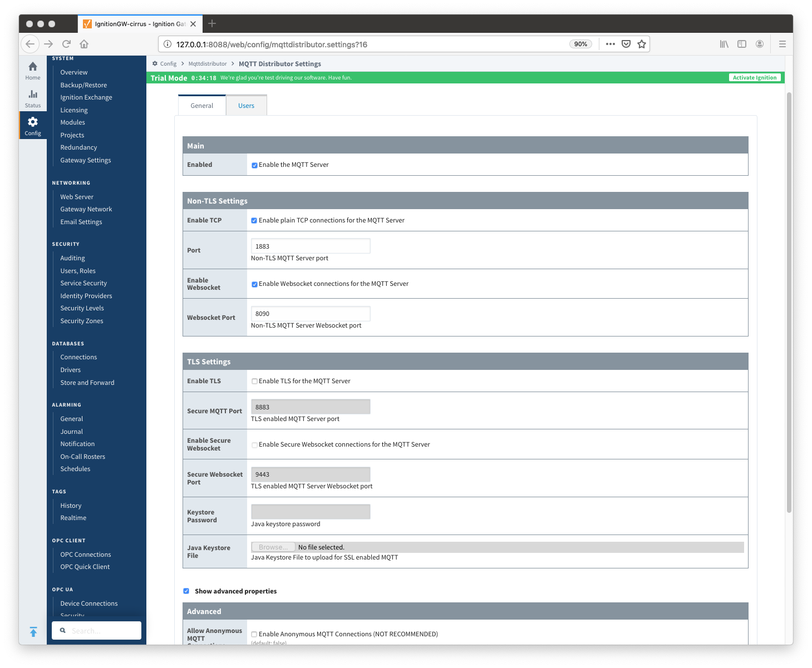Click Config breadcrumb link
This screenshot has width=812, height=668.
(x=168, y=64)
